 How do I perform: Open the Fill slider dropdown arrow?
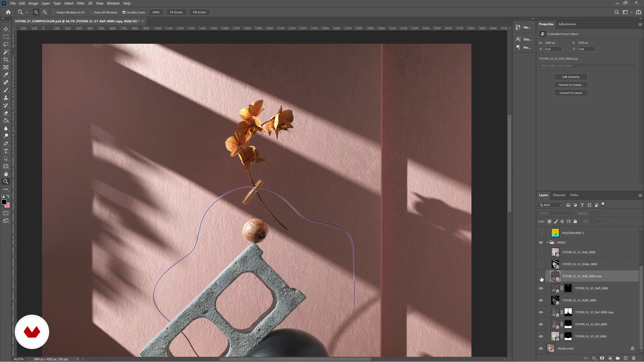(x=602, y=222)
